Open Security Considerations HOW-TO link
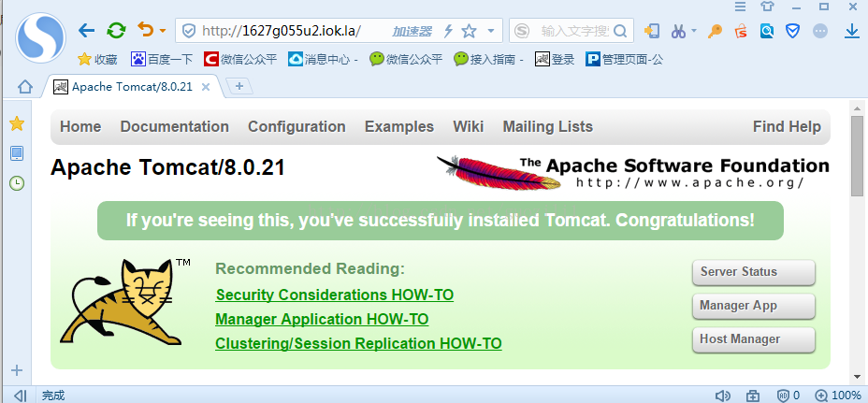Image resolution: width=868 pixels, height=403 pixels. pos(334,295)
